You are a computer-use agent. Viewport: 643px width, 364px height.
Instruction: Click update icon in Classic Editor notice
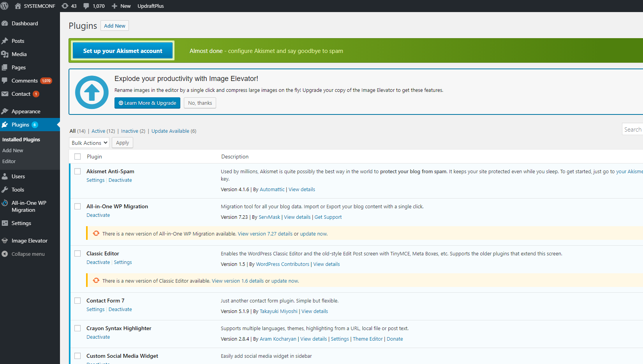(96, 281)
